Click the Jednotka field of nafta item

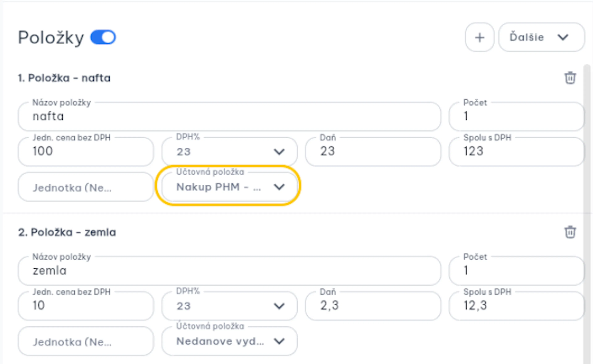tap(86, 187)
